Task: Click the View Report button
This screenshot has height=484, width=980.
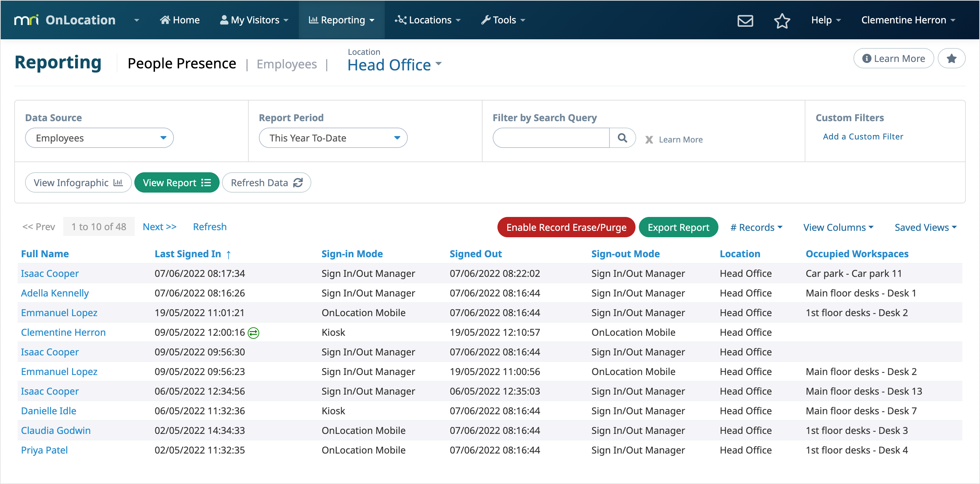Action: tap(177, 183)
